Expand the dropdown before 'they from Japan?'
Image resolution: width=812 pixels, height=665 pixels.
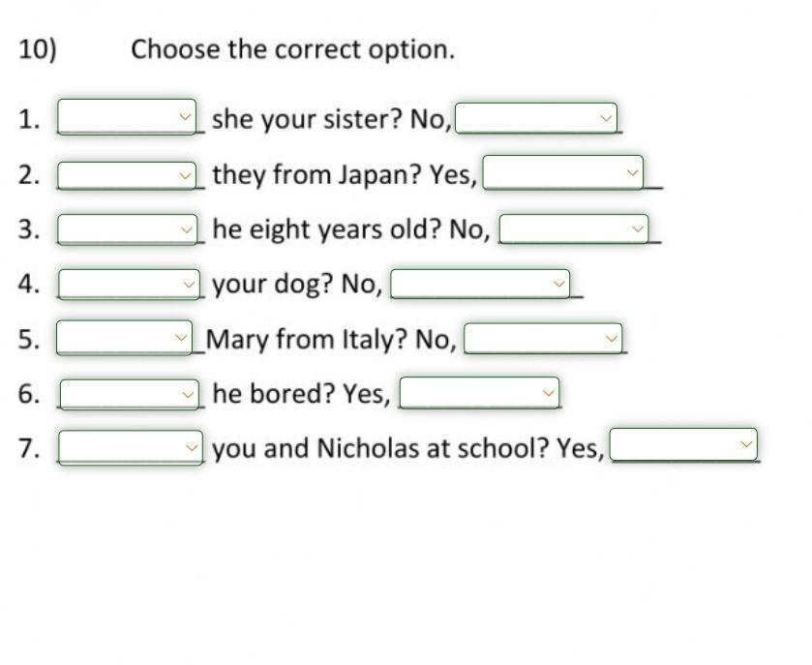[127, 175]
